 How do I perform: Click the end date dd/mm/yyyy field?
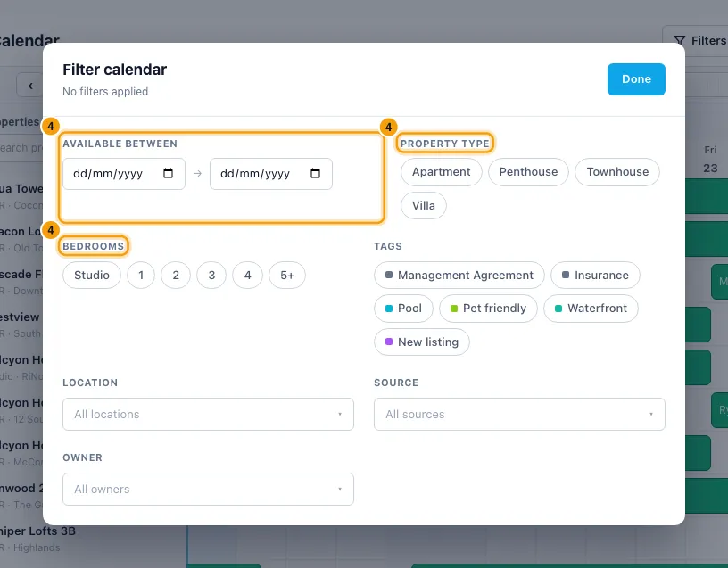click(x=271, y=174)
